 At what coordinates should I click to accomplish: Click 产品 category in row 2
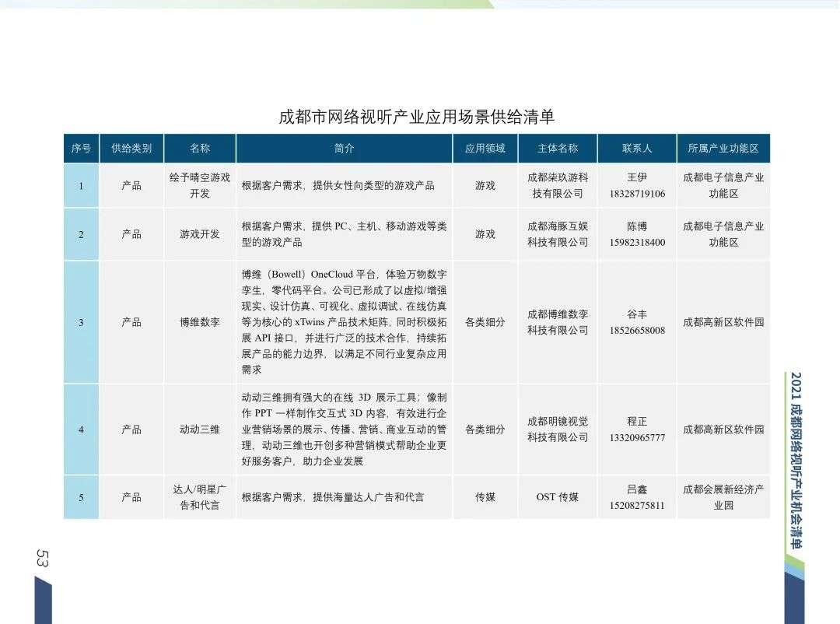(131, 234)
